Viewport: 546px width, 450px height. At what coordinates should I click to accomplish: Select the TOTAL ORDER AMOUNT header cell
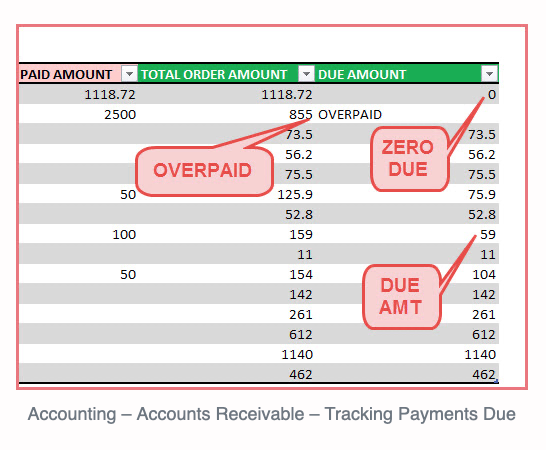tap(226, 74)
